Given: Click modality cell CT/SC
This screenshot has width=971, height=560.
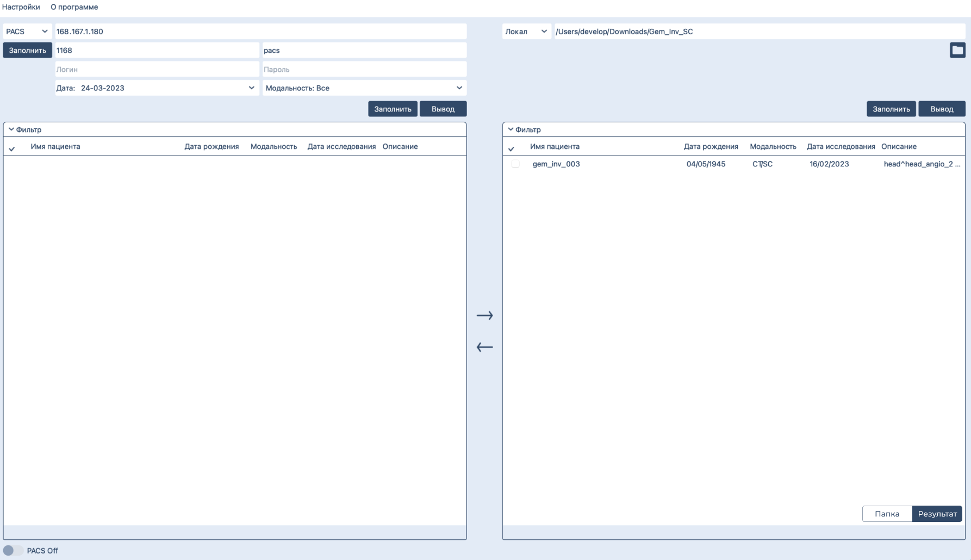Looking at the screenshot, I should pyautogui.click(x=762, y=164).
